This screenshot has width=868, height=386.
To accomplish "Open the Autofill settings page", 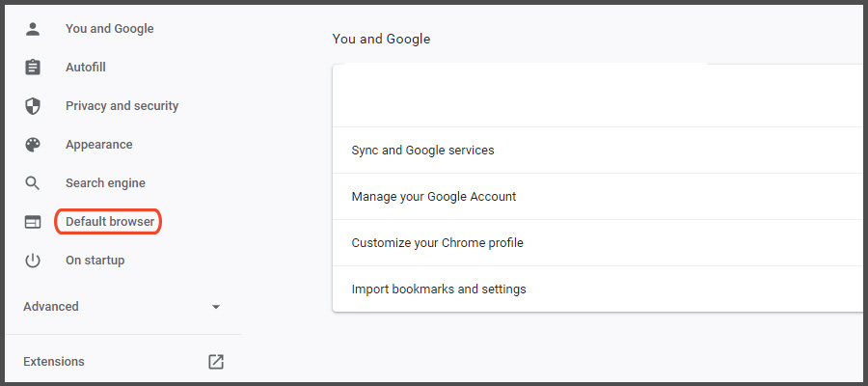I will click(x=86, y=68).
